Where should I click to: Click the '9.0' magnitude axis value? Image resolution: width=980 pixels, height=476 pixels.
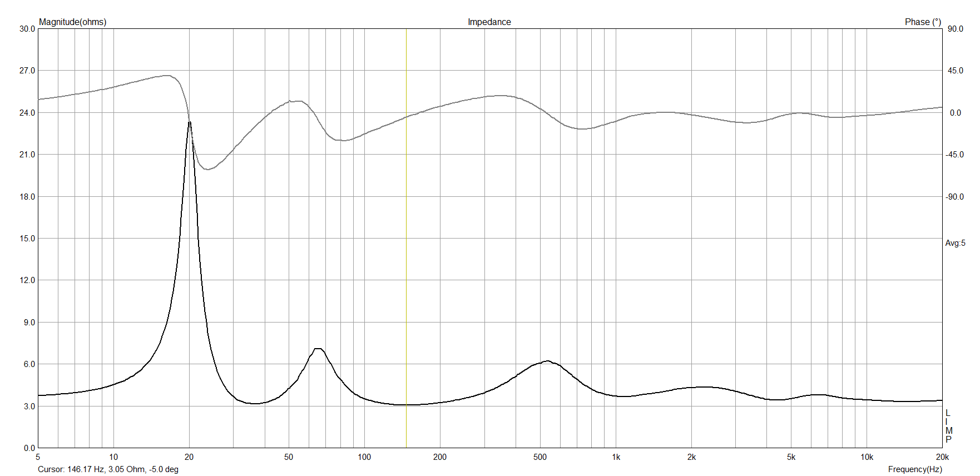tap(29, 323)
